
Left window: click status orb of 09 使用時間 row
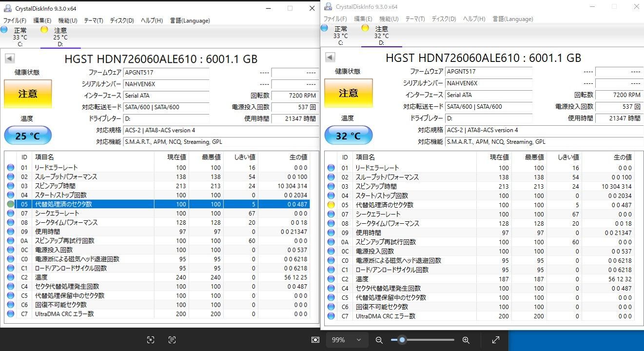(x=11, y=232)
